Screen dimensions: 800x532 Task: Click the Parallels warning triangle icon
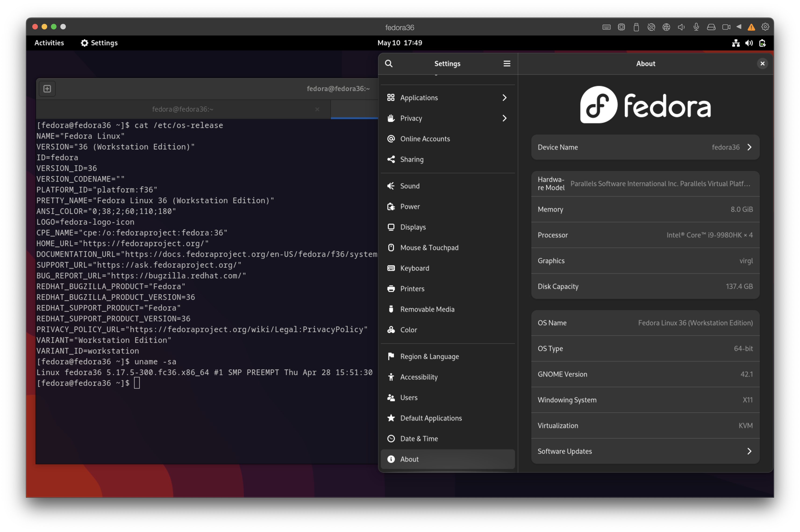pos(751,27)
